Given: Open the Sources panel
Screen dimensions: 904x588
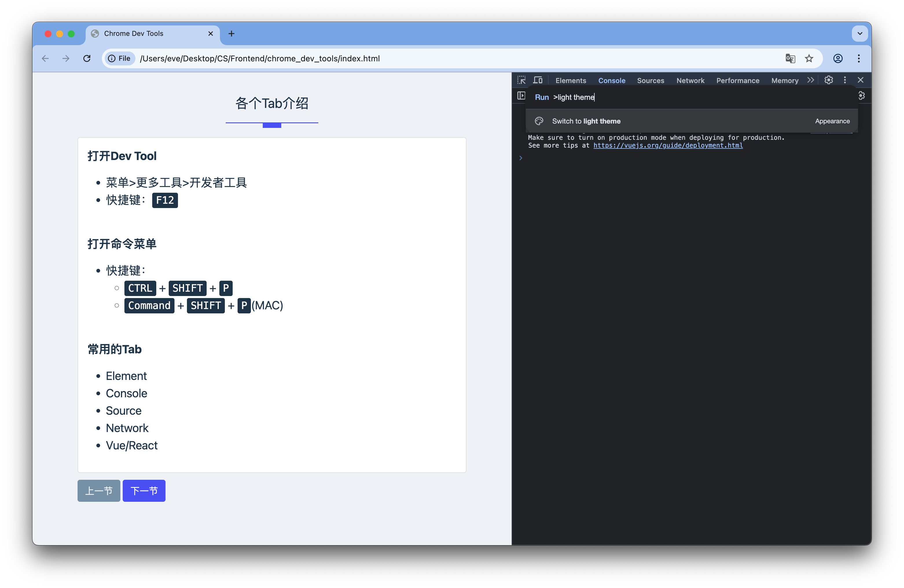Looking at the screenshot, I should [650, 80].
